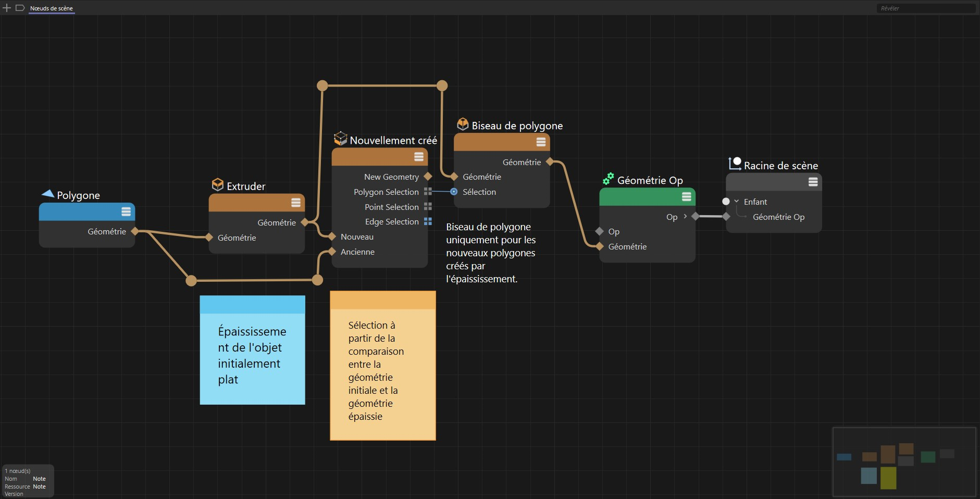Select the blue Épaississement note header
This screenshot has width=980, height=499.
point(252,305)
